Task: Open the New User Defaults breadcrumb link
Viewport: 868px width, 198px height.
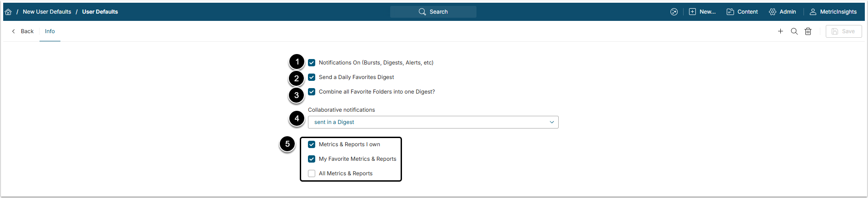Action: tap(47, 12)
